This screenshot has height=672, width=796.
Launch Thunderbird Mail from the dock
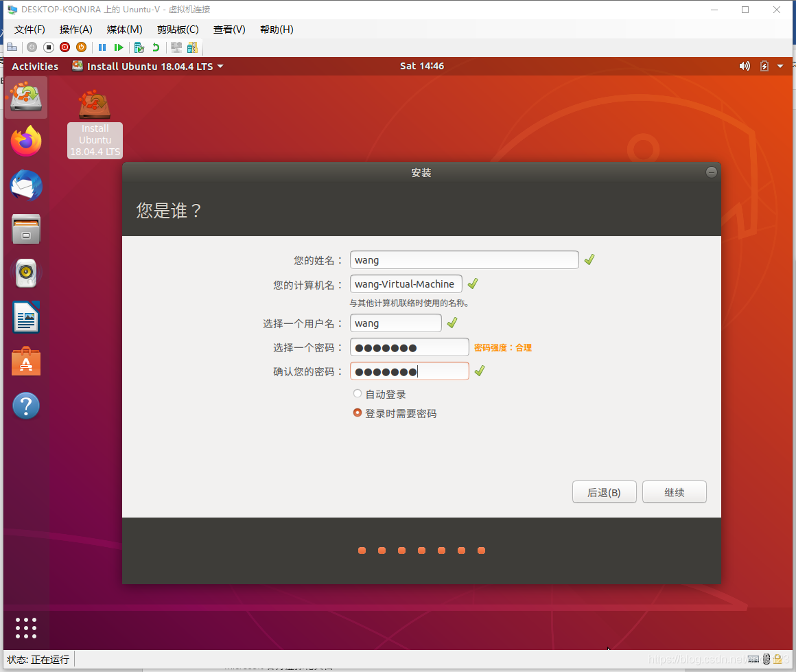[x=25, y=185]
